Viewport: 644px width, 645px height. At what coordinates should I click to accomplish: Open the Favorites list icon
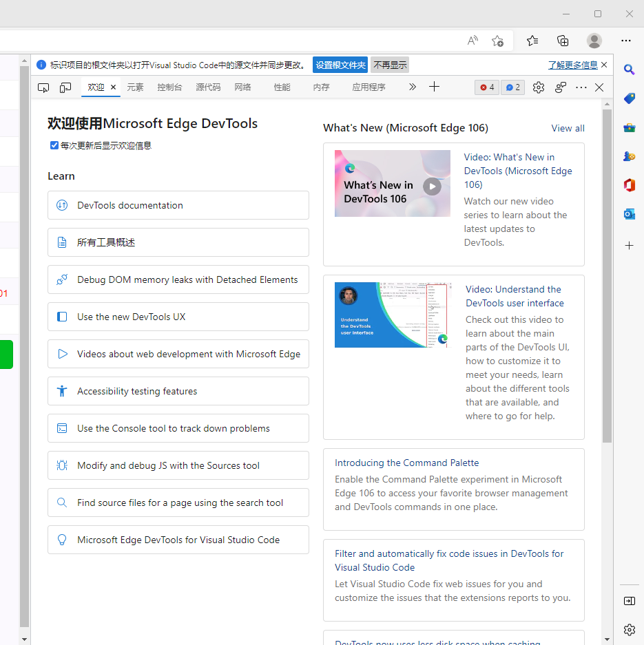coord(532,41)
